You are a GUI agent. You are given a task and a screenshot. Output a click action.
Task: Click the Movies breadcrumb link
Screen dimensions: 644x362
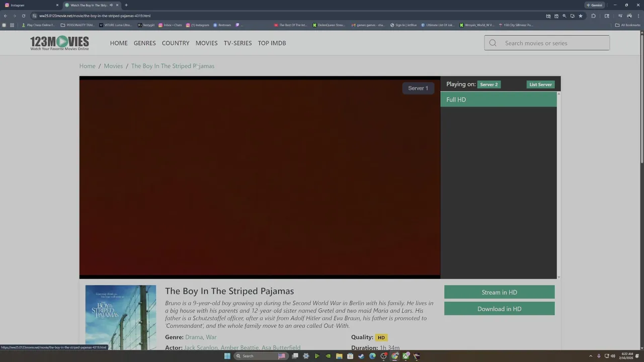pos(113,66)
